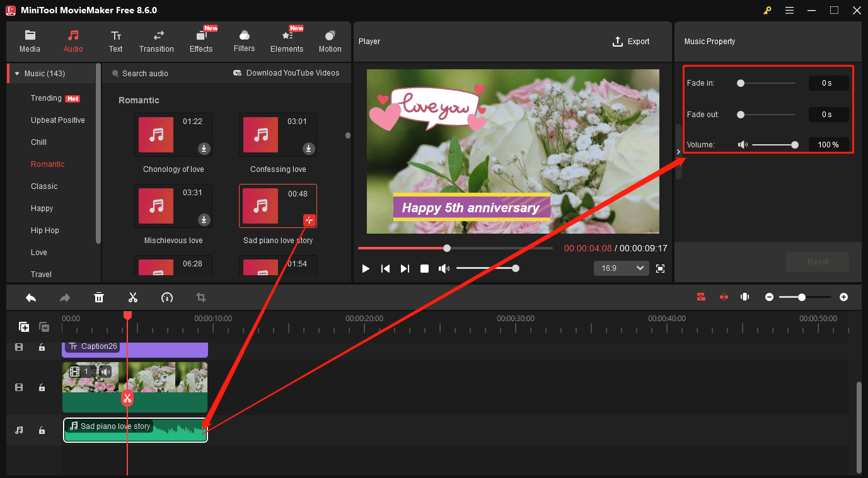Split clip with scissors tool

(x=133, y=297)
